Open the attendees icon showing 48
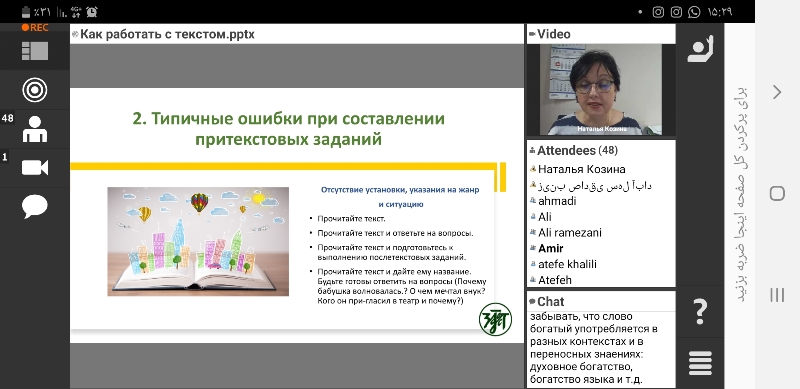 pos(35,129)
